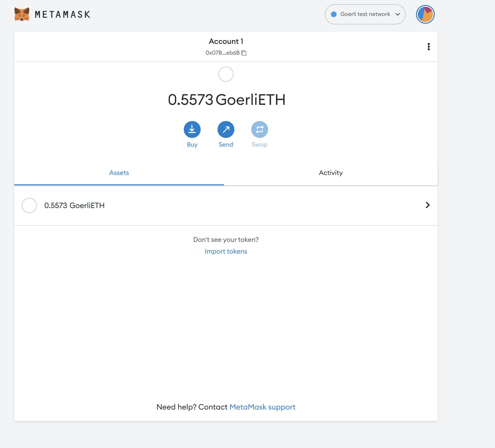The width and height of the screenshot is (495, 448).
Task: Click the GoerliETH token icon circle
Action: click(29, 205)
